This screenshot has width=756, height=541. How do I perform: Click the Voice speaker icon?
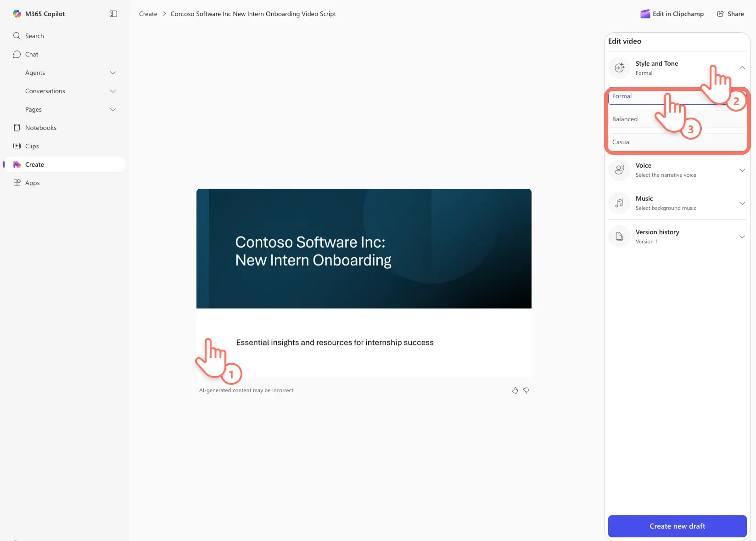coord(619,170)
